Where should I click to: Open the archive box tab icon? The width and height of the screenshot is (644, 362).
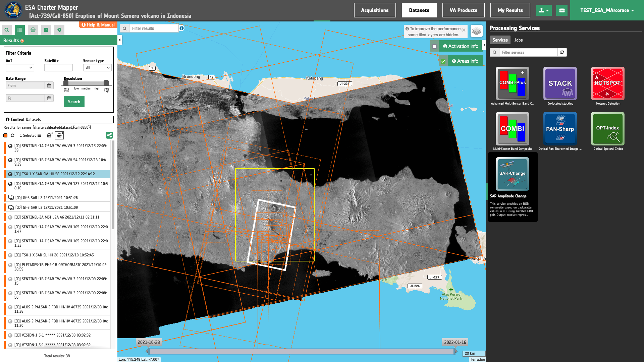[x=46, y=30]
